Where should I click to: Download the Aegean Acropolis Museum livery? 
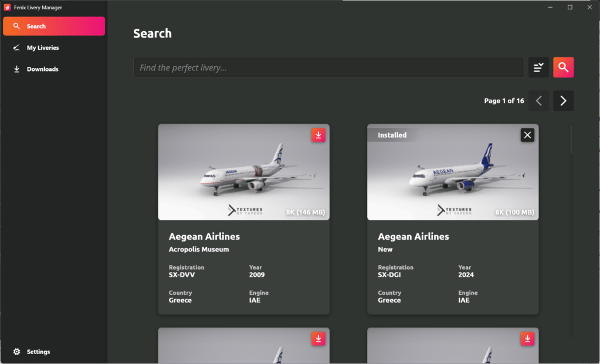(318, 135)
